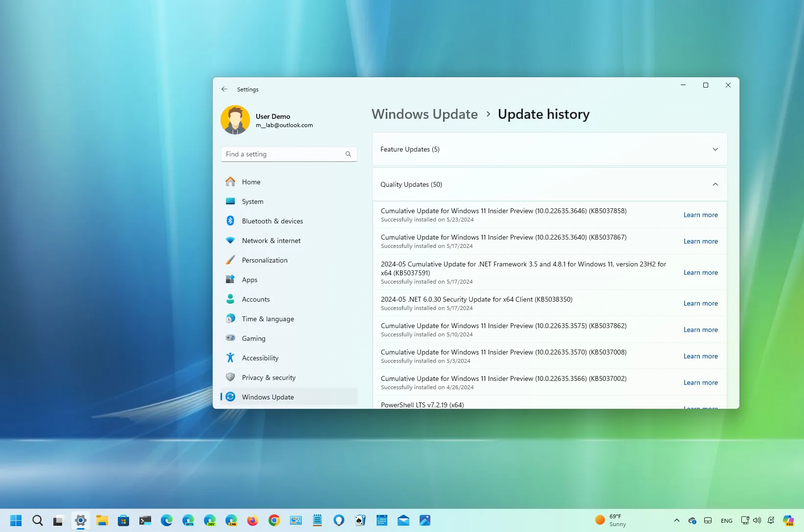Show hidden icons in the system tray

(x=677, y=520)
